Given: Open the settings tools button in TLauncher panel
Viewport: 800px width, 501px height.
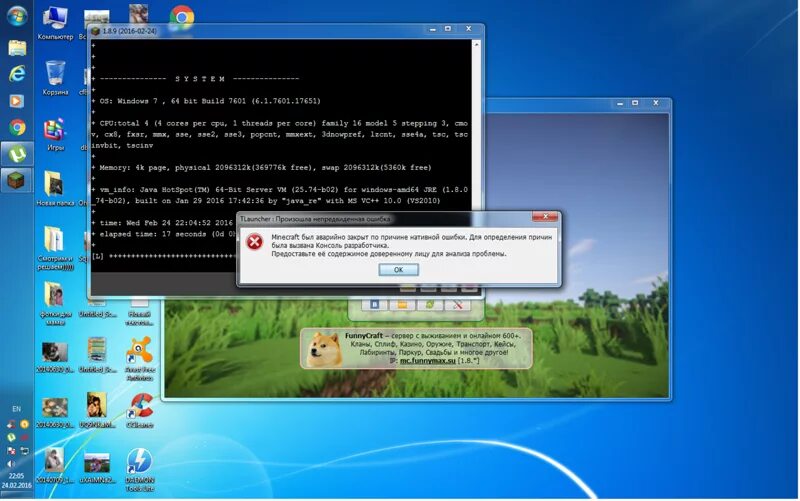Looking at the screenshot, I should 457,305.
